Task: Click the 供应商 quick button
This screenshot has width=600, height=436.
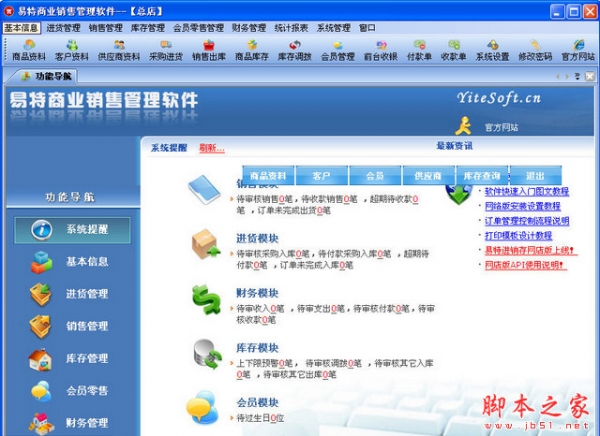Action: (429, 176)
